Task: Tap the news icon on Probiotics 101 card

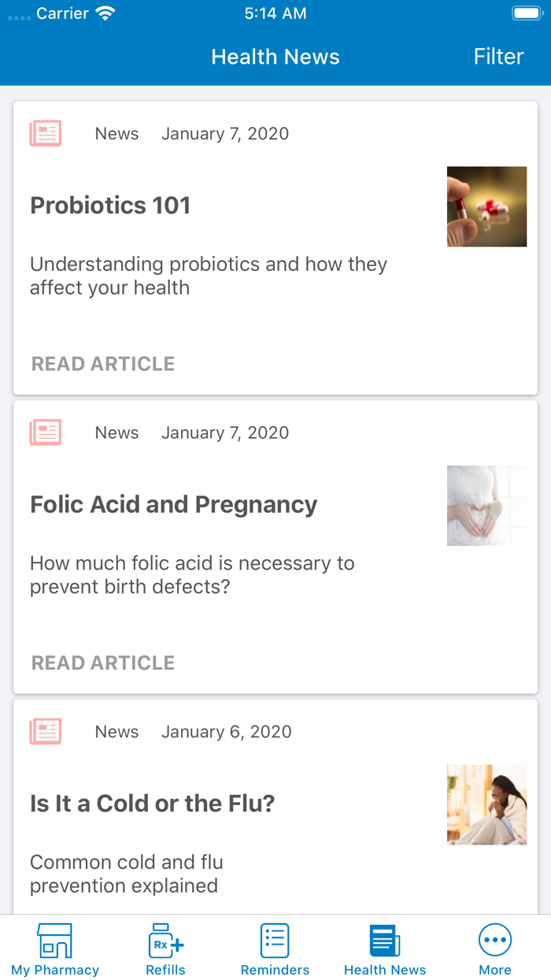Action: (x=46, y=133)
